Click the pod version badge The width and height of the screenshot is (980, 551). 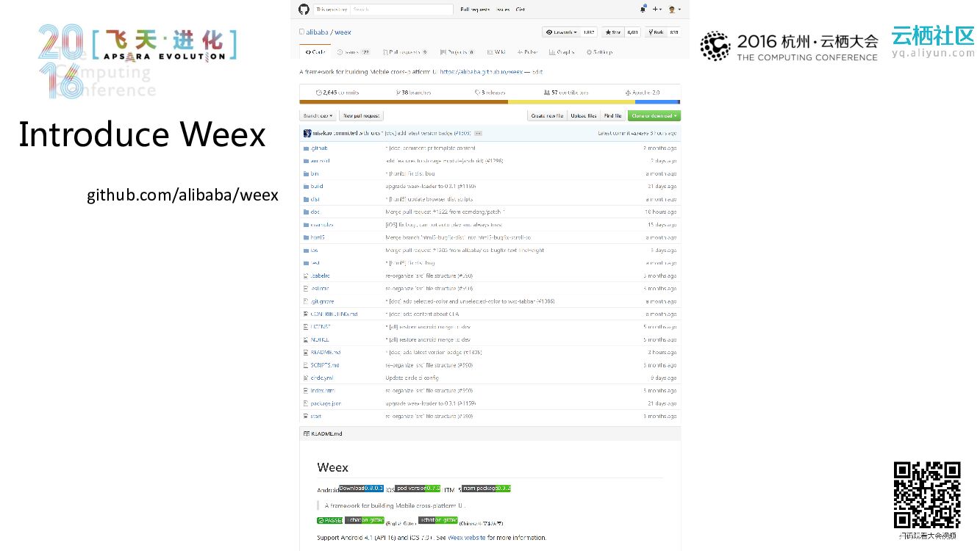coord(418,489)
